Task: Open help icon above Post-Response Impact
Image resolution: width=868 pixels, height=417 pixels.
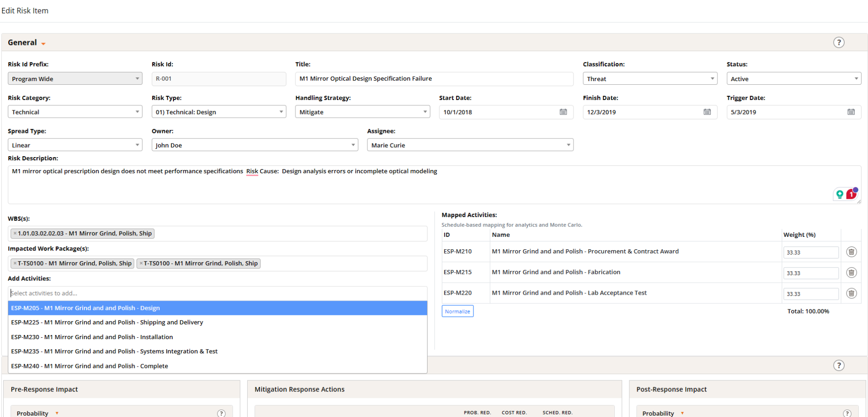Action: (839, 365)
